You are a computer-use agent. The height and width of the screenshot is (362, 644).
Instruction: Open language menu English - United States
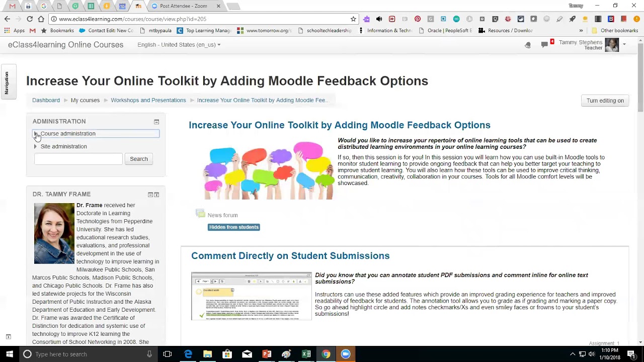coord(179,45)
